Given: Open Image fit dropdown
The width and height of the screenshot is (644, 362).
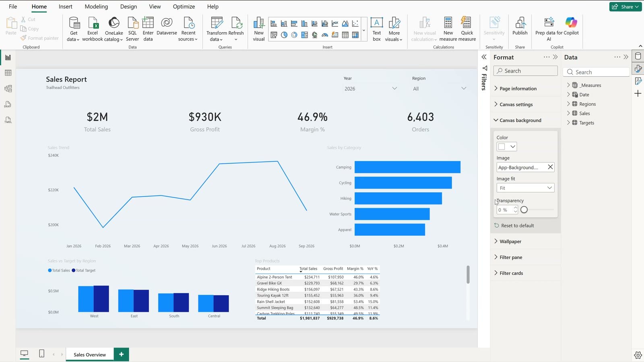Looking at the screenshot, I should (x=525, y=188).
